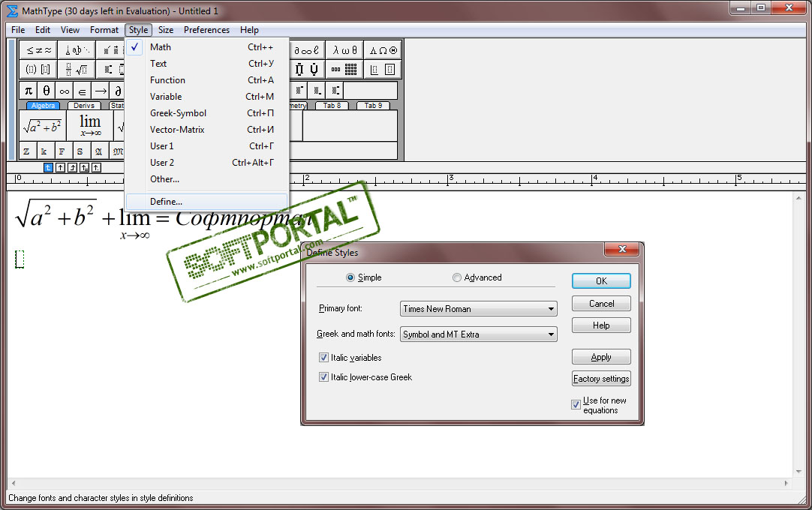The height and width of the screenshot is (510, 812).
Task: Insert the square root a²+b² expression
Action: click(43, 126)
